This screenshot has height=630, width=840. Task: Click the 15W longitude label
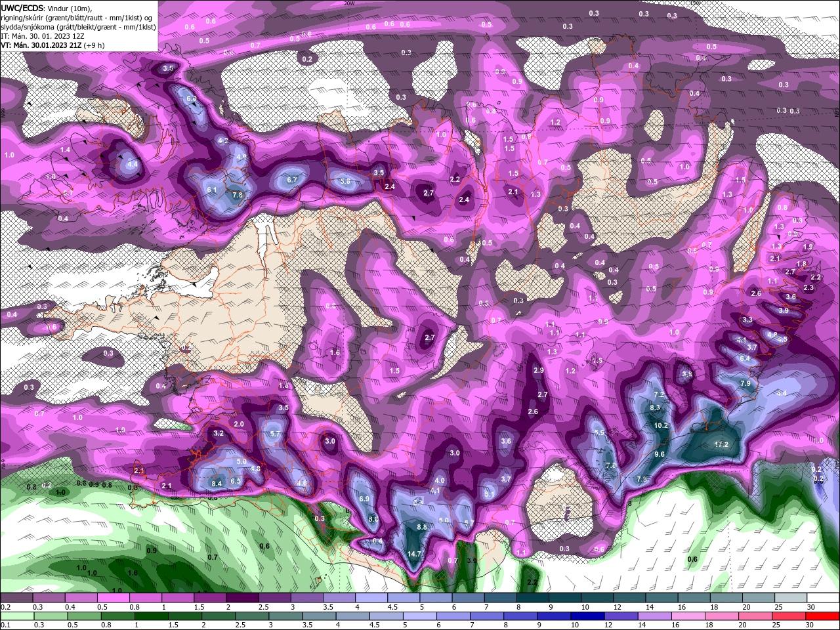[696, 3]
